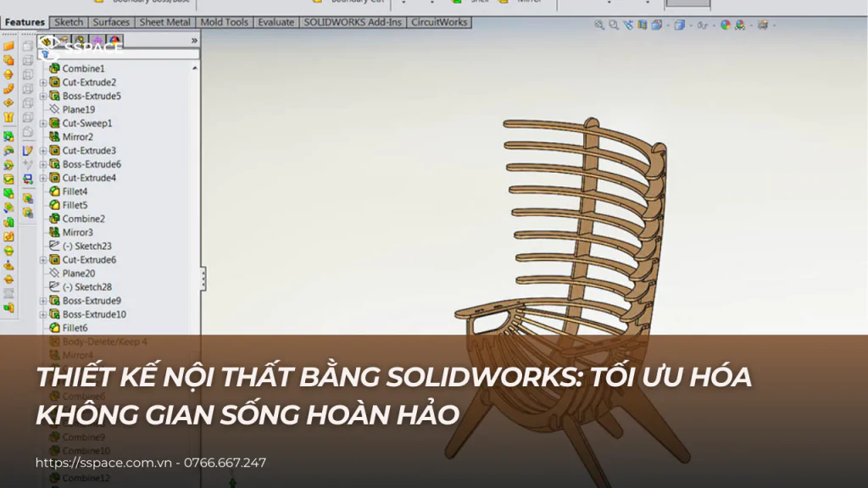Viewport: 868px width, 488px height.
Task: Open the PropertyManager tab icon
Action: pos(63,41)
